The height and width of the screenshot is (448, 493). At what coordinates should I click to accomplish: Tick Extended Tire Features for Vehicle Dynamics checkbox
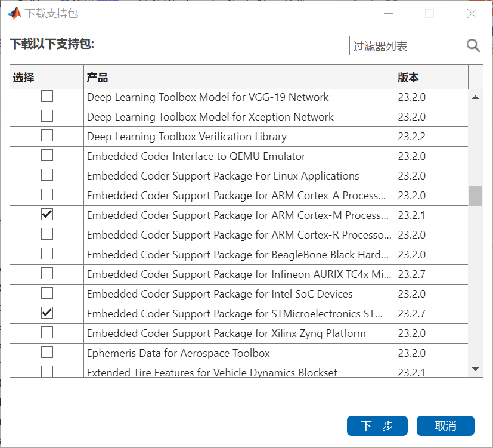click(47, 371)
